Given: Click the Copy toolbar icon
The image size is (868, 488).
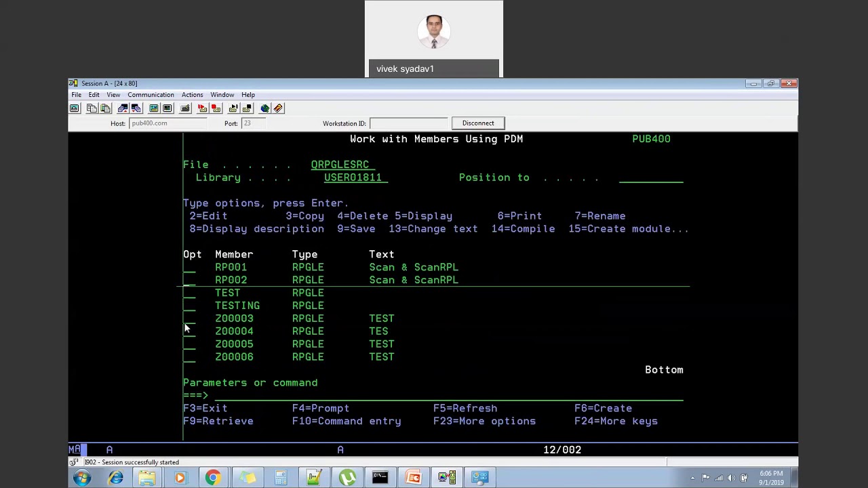Looking at the screenshot, I should tap(92, 108).
